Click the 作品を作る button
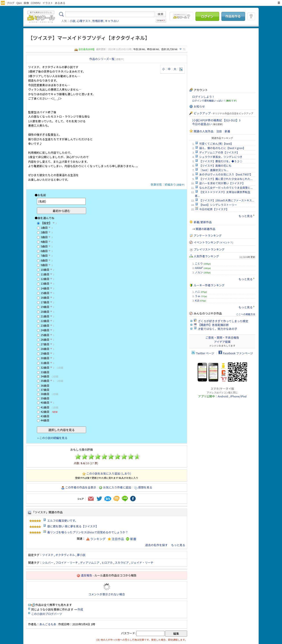Image resolution: width=282 pixels, height=644 pixels. (233, 16)
